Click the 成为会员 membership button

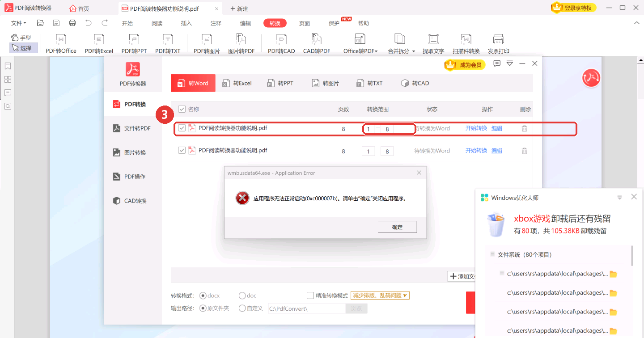coord(465,65)
